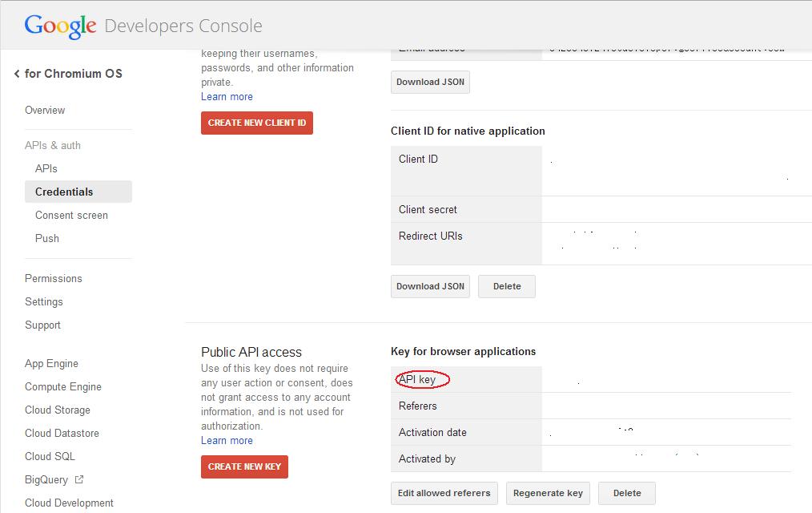This screenshot has width=812, height=513.
Task: Regenerate the browser API key
Action: pyautogui.click(x=549, y=493)
